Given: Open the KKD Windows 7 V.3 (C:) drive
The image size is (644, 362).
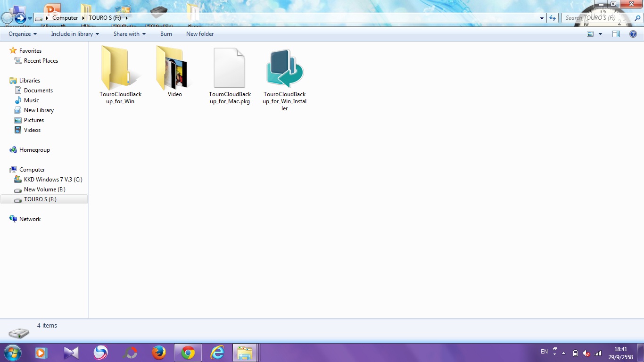Looking at the screenshot, I should [x=53, y=180].
